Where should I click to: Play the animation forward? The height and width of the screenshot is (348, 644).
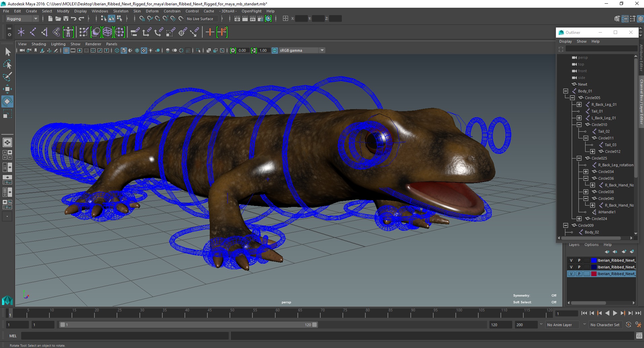tap(615, 313)
